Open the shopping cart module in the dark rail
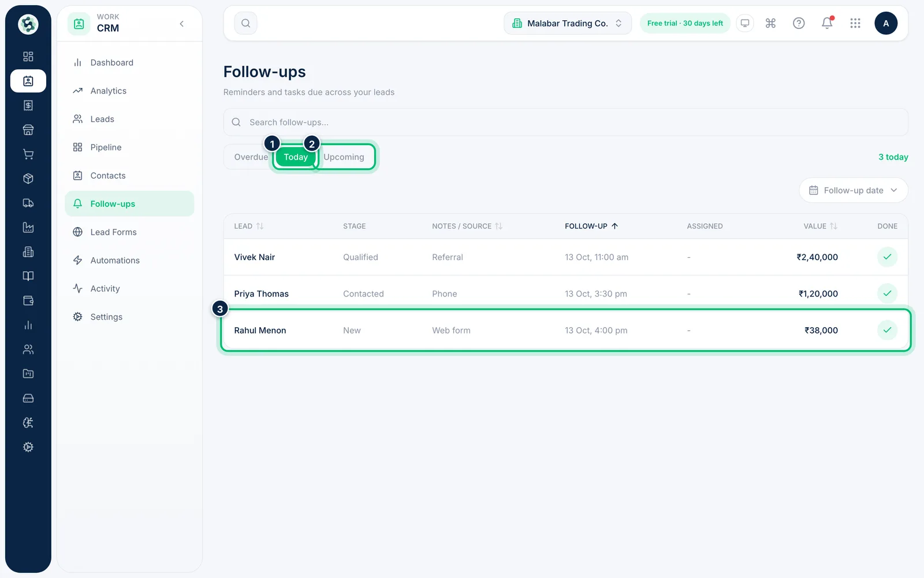 (x=28, y=154)
